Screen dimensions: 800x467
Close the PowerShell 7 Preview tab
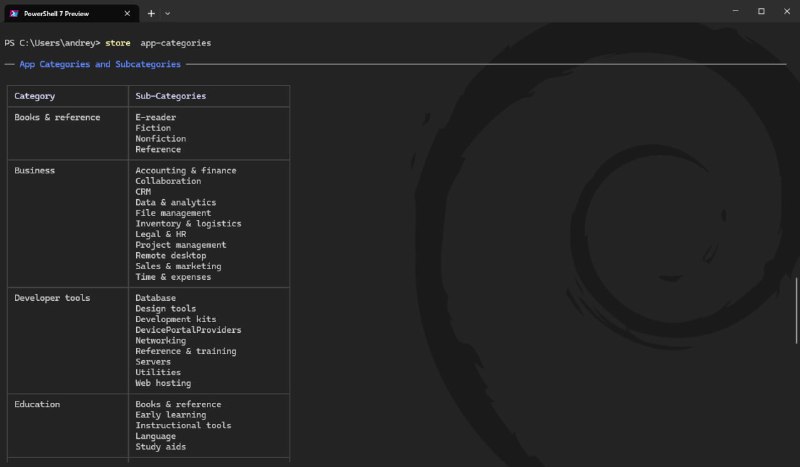pos(127,13)
